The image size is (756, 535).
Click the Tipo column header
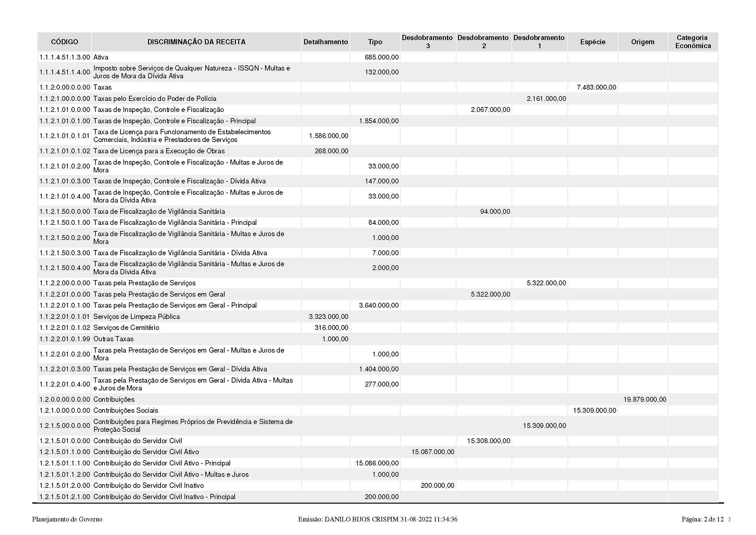[x=375, y=42]
